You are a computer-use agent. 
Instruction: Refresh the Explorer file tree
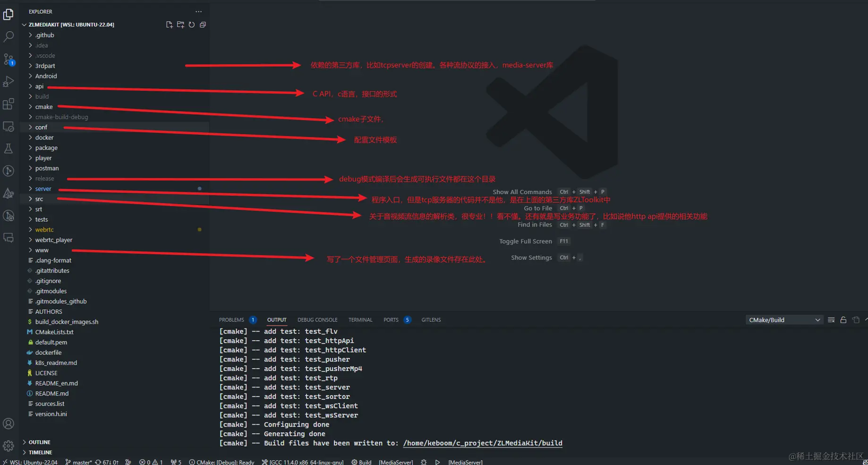tap(192, 25)
